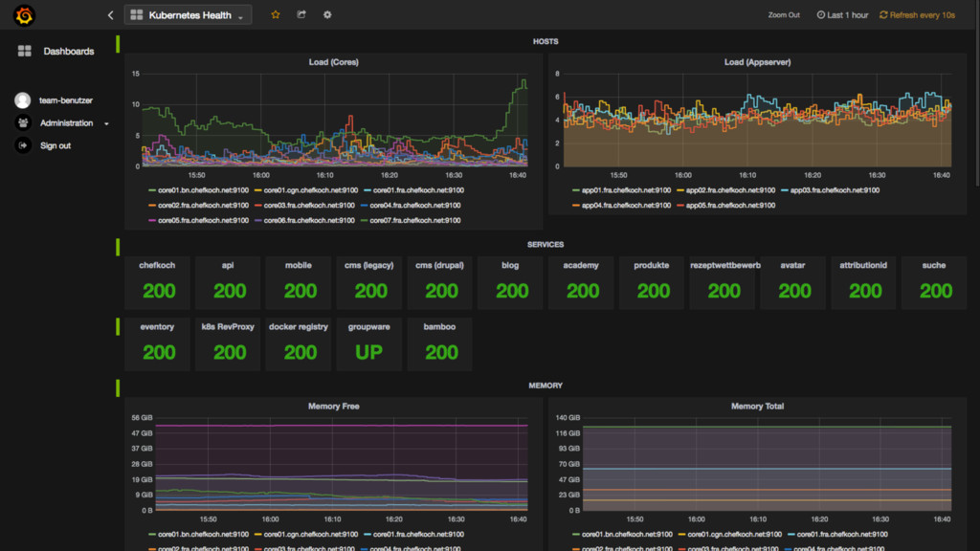
Task: Click the bamboo status panel
Action: [x=439, y=344]
